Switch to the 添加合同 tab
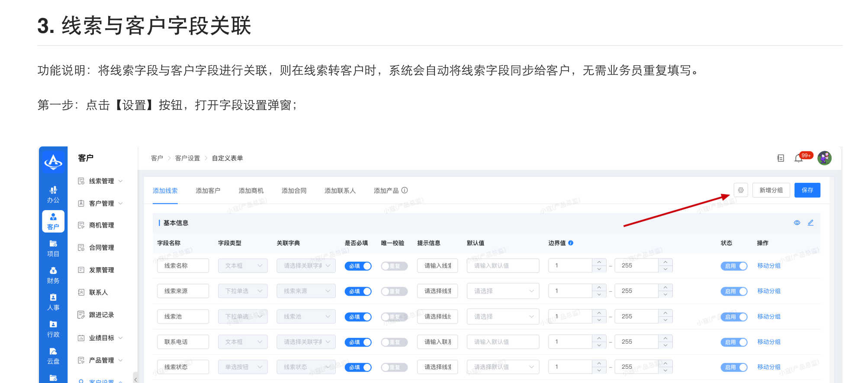 click(294, 191)
